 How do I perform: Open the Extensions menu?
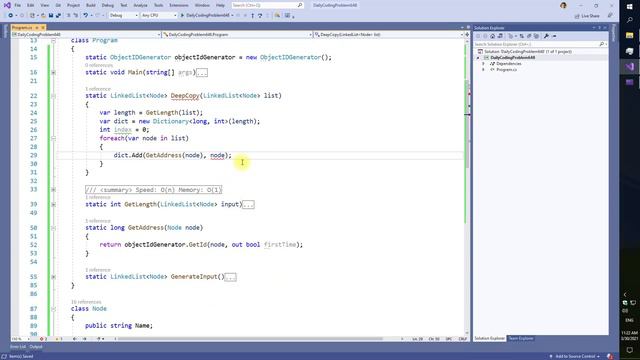click(179, 5)
